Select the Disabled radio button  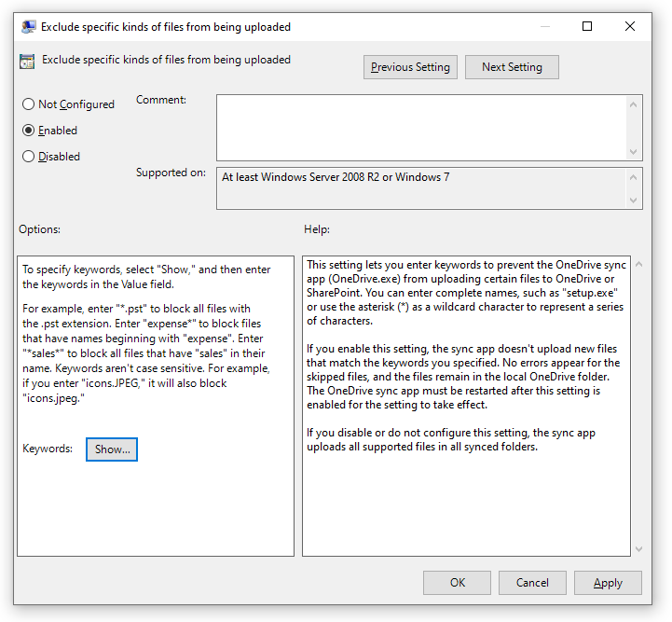pyautogui.click(x=28, y=157)
